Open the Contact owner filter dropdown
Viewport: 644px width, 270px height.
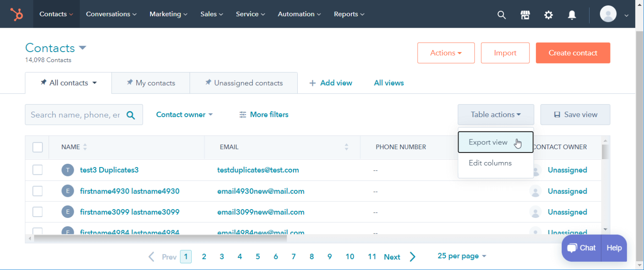(184, 114)
